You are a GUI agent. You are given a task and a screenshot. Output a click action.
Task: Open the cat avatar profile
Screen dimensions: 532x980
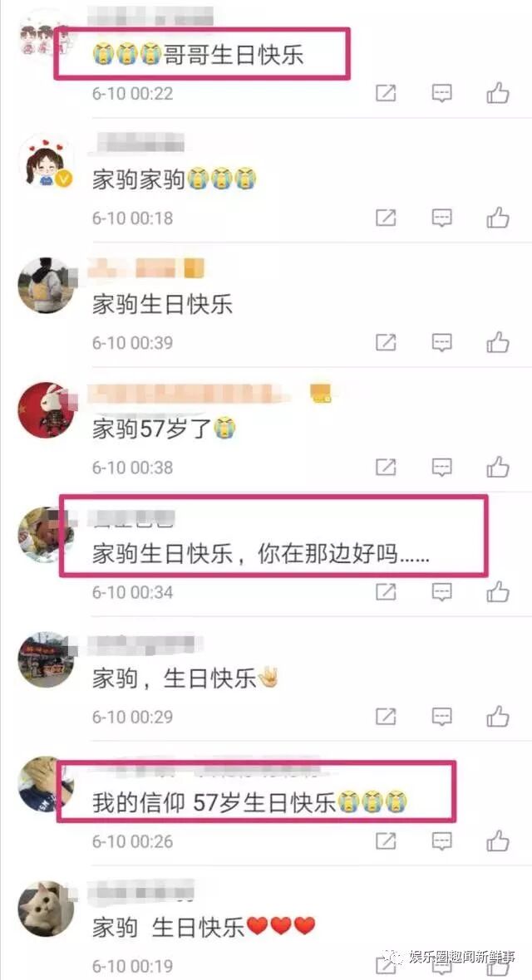pyautogui.click(x=46, y=909)
